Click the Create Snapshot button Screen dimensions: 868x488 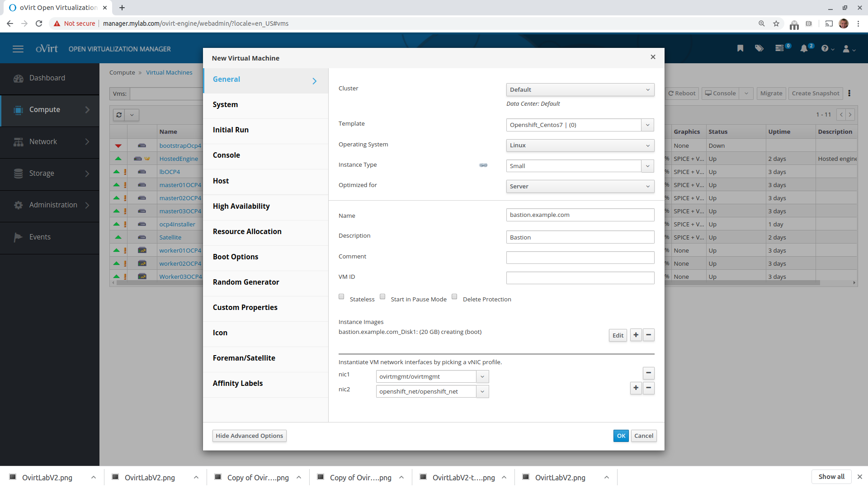(x=816, y=93)
